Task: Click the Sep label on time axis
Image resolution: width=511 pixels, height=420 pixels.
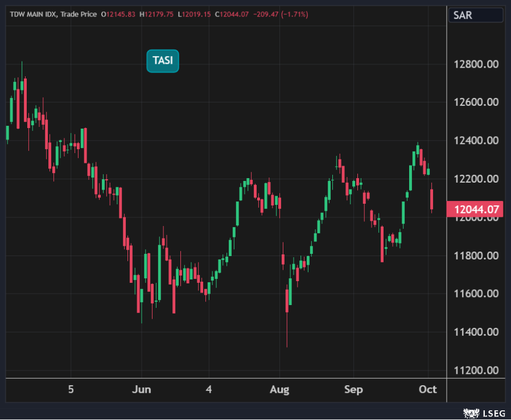Action: [353, 390]
